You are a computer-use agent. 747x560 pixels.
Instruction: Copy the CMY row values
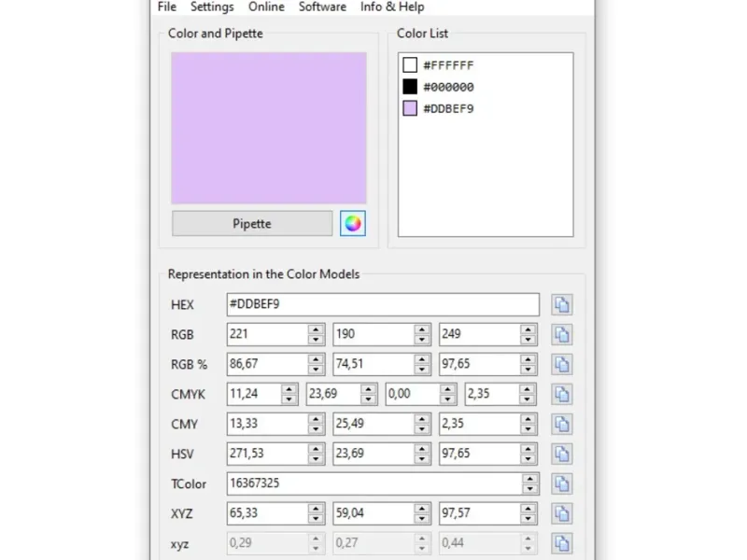(561, 424)
